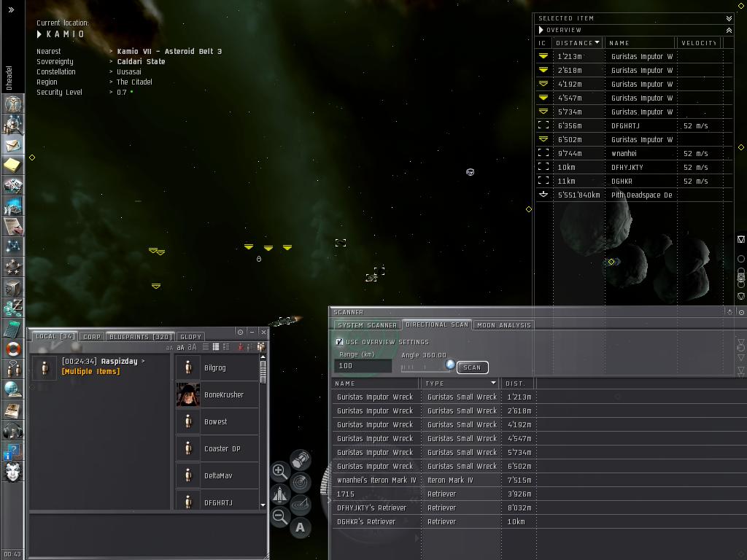Image resolution: width=747 pixels, height=560 pixels.
Task: Click the zoom in magnifier HUD button
Action: click(279, 472)
